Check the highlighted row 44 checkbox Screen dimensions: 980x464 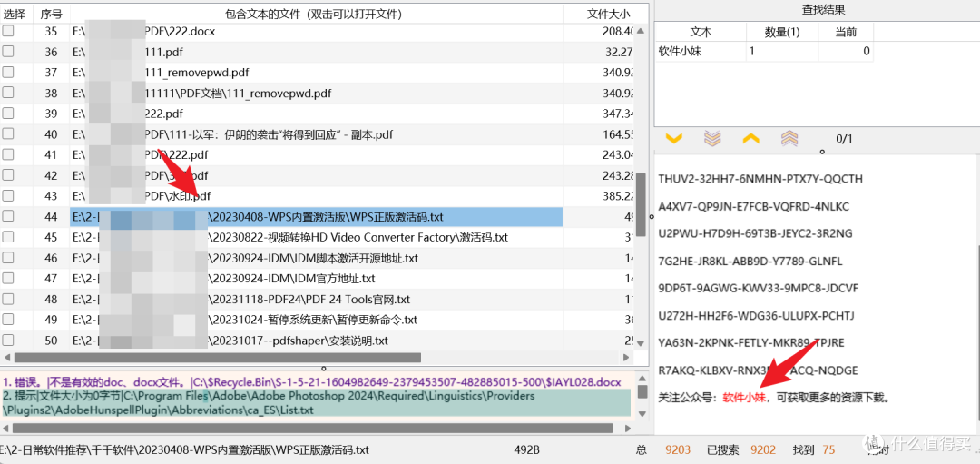[x=7, y=217]
